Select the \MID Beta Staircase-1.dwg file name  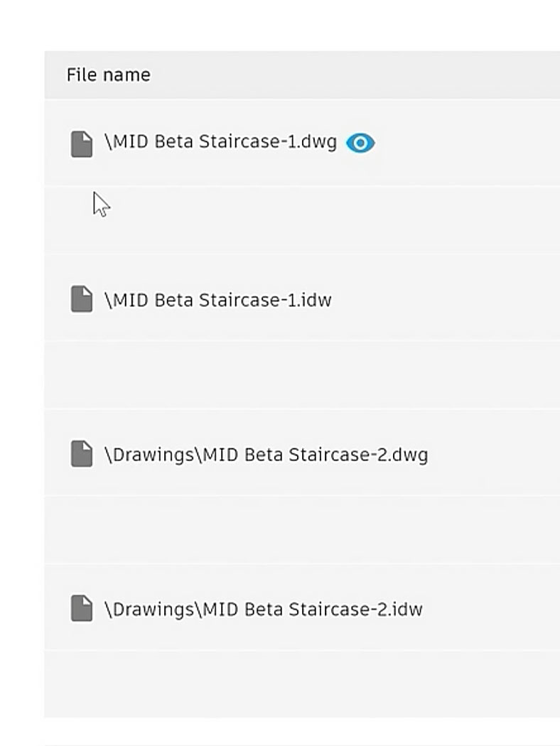click(x=220, y=142)
